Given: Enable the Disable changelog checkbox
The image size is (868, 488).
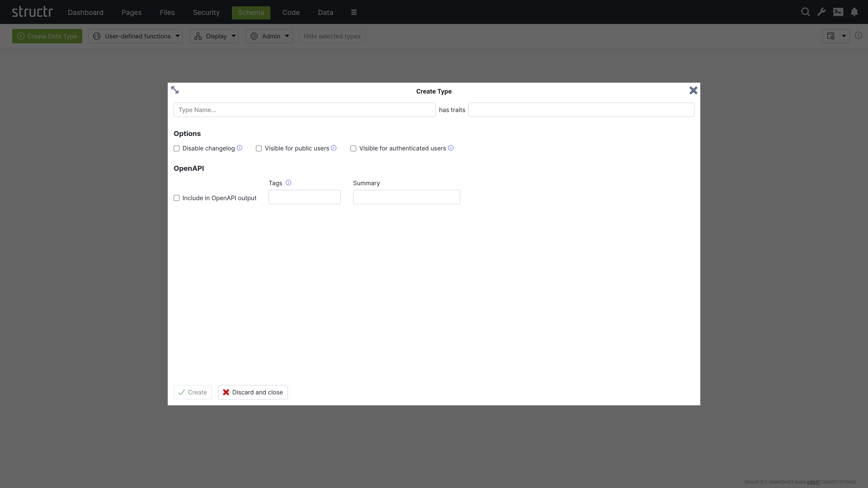Looking at the screenshot, I should pos(177,148).
